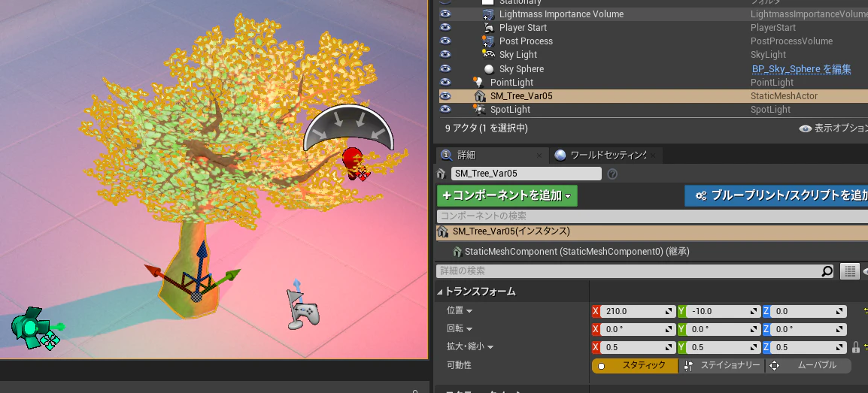Close the ワールドセッティング tab
The height and width of the screenshot is (393, 868).
point(653,156)
